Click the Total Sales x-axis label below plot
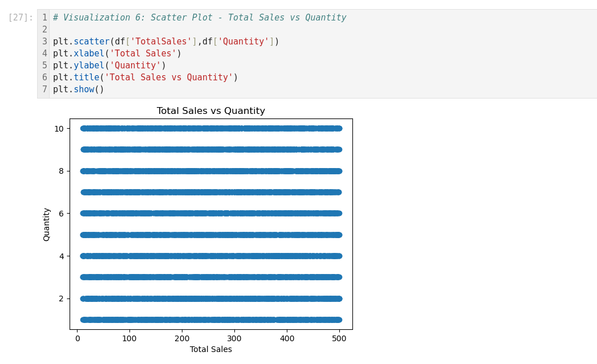This screenshot has width=597, height=364. 210,349
